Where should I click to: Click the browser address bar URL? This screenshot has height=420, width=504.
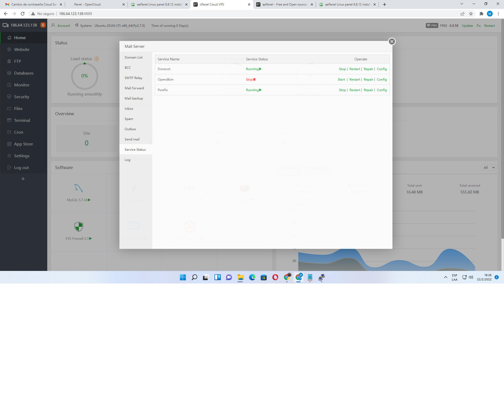76,14
